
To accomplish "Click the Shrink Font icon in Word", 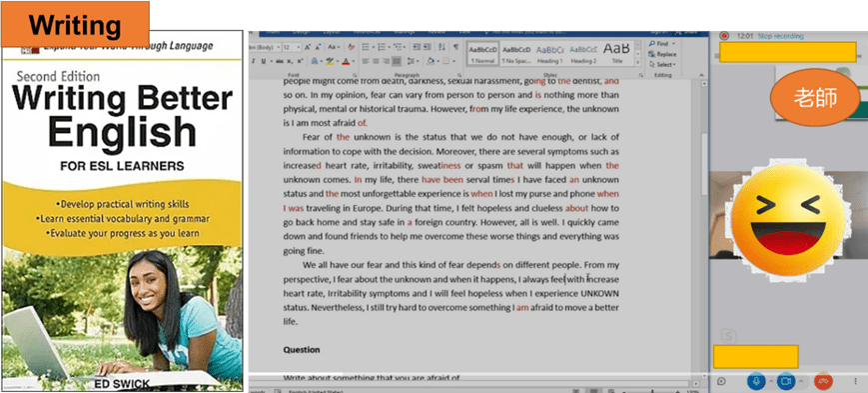I will tap(318, 47).
